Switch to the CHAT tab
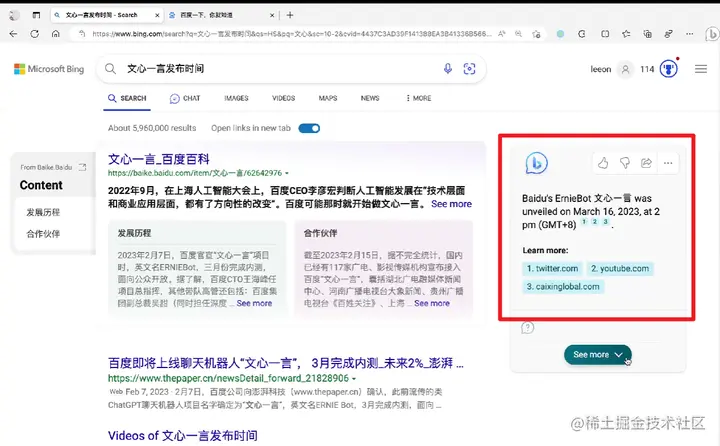The height and width of the screenshot is (446, 720). point(185,98)
